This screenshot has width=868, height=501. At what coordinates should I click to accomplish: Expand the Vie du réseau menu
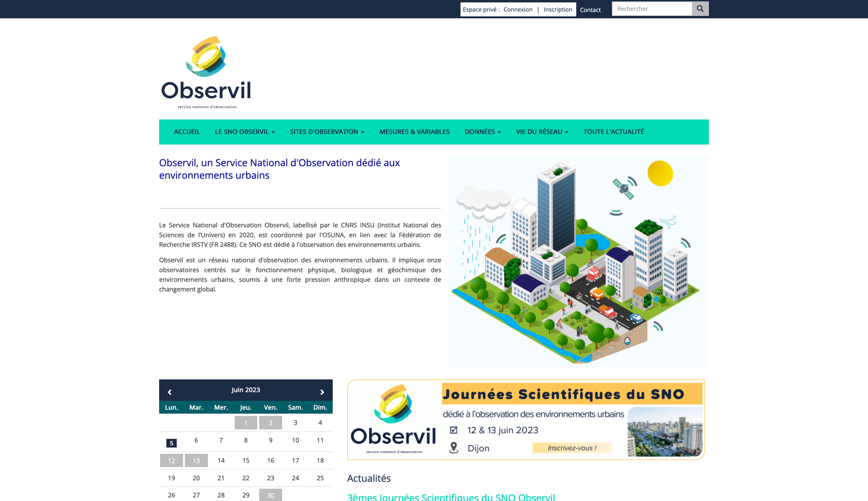pos(542,132)
